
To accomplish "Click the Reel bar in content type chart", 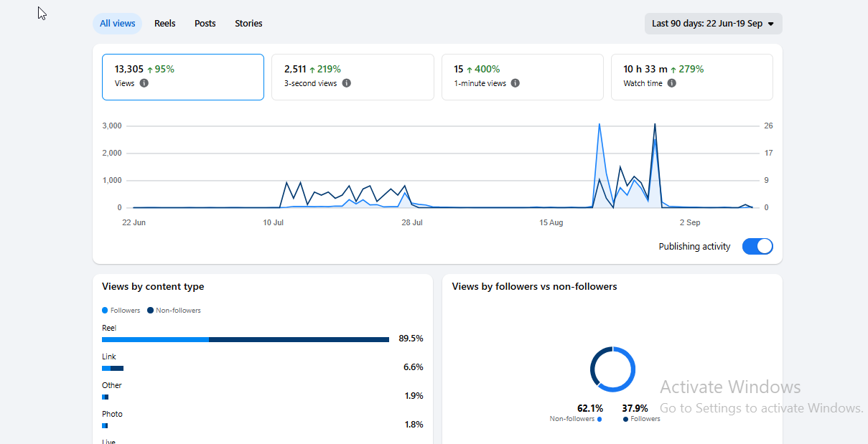I will click(246, 339).
